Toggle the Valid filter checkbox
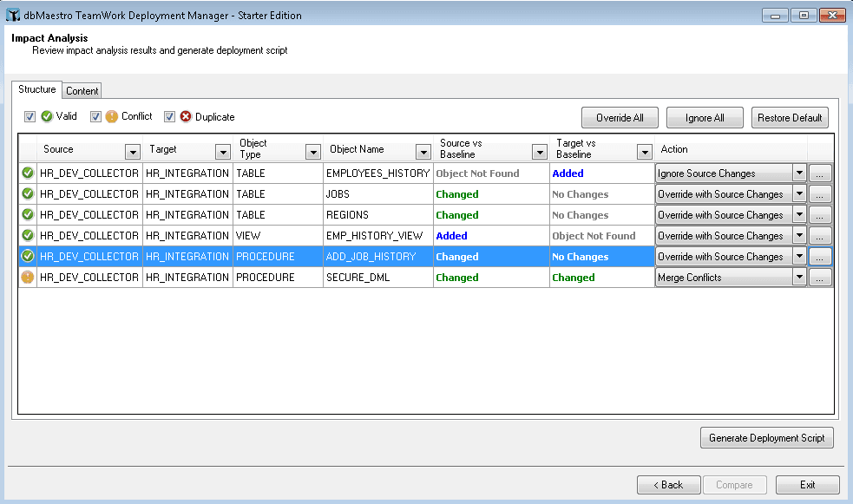 (30, 116)
